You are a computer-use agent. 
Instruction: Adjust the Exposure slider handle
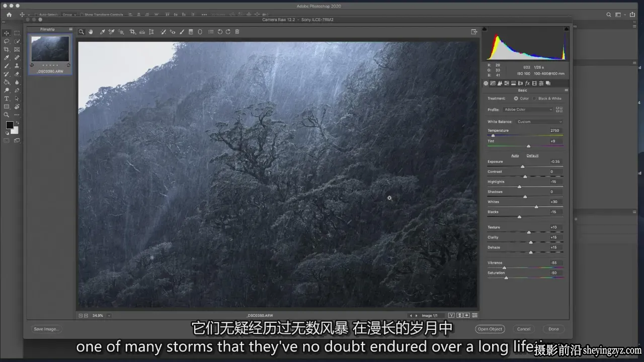pos(522,166)
